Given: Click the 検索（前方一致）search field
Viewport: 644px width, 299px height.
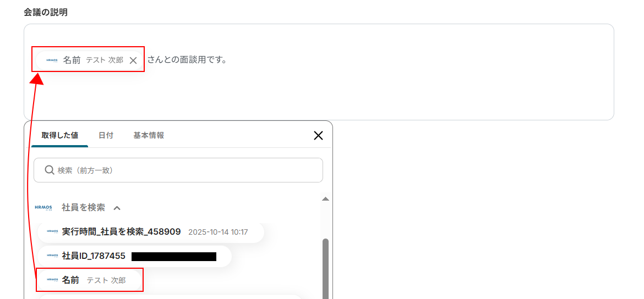Looking at the screenshot, I should [x=178, y=170].
